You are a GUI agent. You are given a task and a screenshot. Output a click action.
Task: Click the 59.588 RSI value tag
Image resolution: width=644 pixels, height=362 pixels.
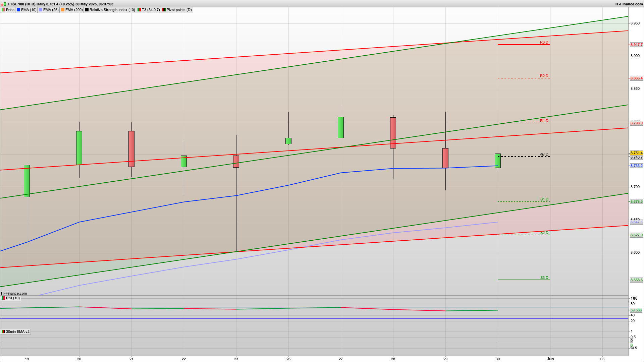(636, 310)
